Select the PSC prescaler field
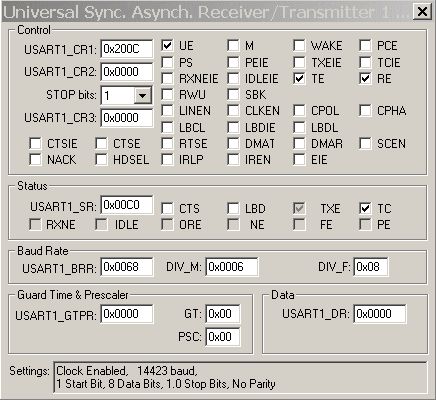Viewport: 436px width, 400px height. pyautogui.click(x=223, y=337)
